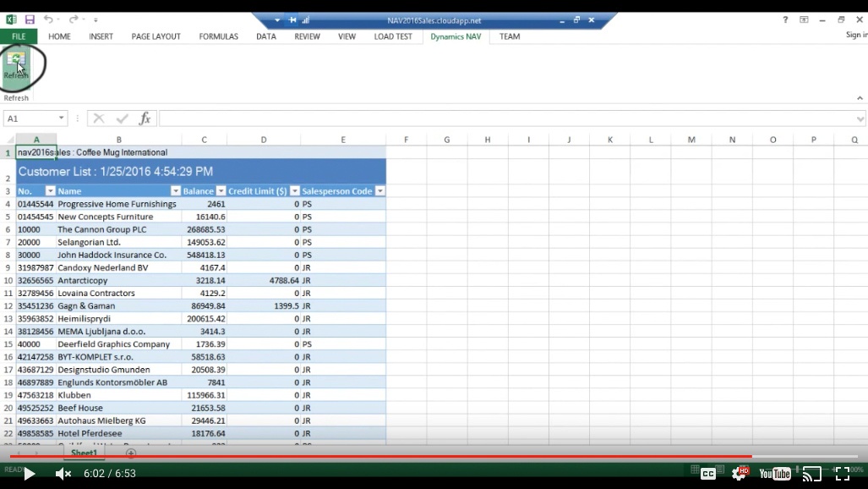The height and width of the screenshot is (489, 868).
Task: Cast the video to a device
Action: pyautogui.click(x=812, y=474)
